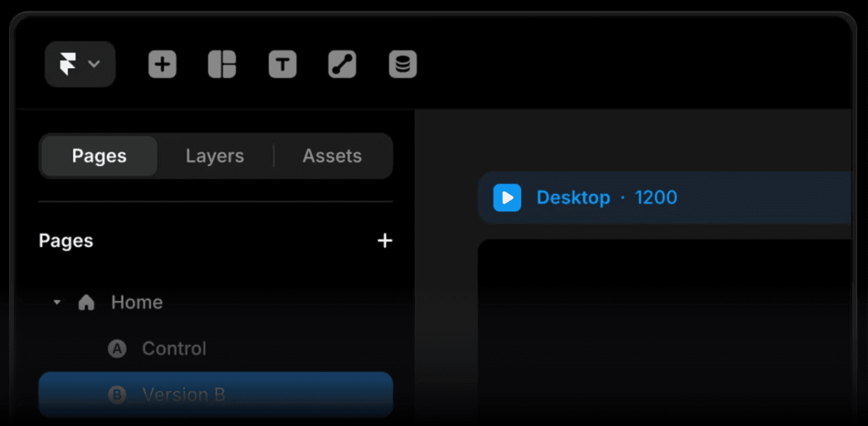The width and height of the screenshot is (868, 426).
Task: Click the chevron beside the Framer logo
Action: click(94, 64)
